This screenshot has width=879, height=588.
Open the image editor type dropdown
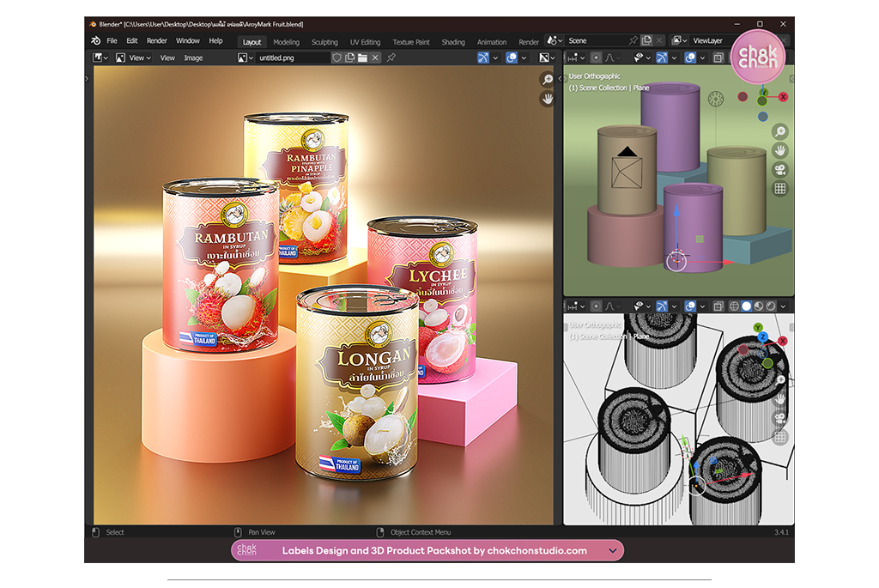tap(100, 58)
